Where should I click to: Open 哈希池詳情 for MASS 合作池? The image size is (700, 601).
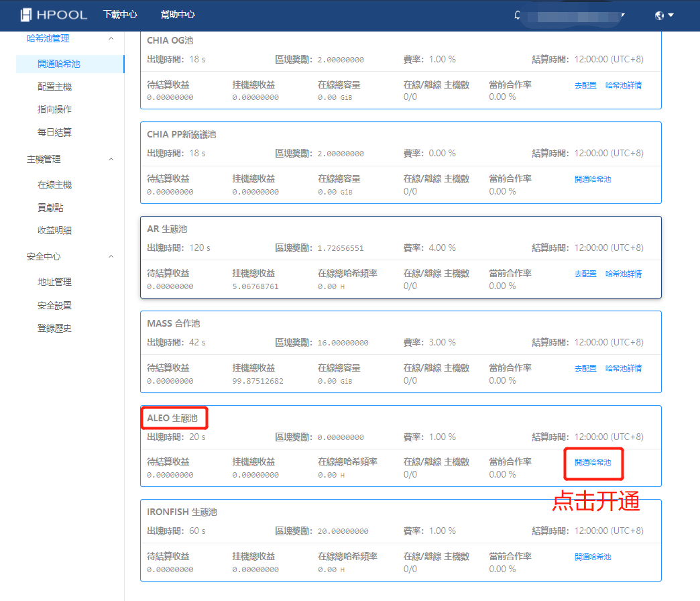click(623, 368)
